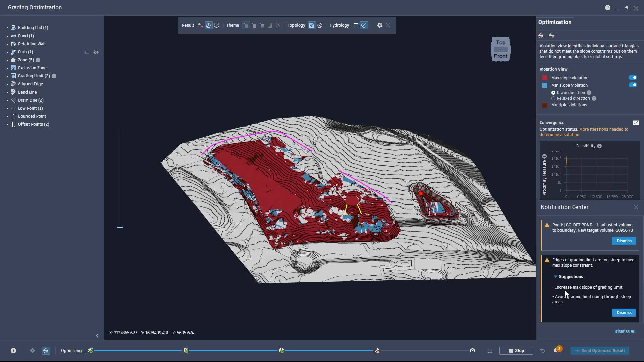Select the violation view icon in Optimization panel
This screenshot has height=362, width=644.
[541, 35]
